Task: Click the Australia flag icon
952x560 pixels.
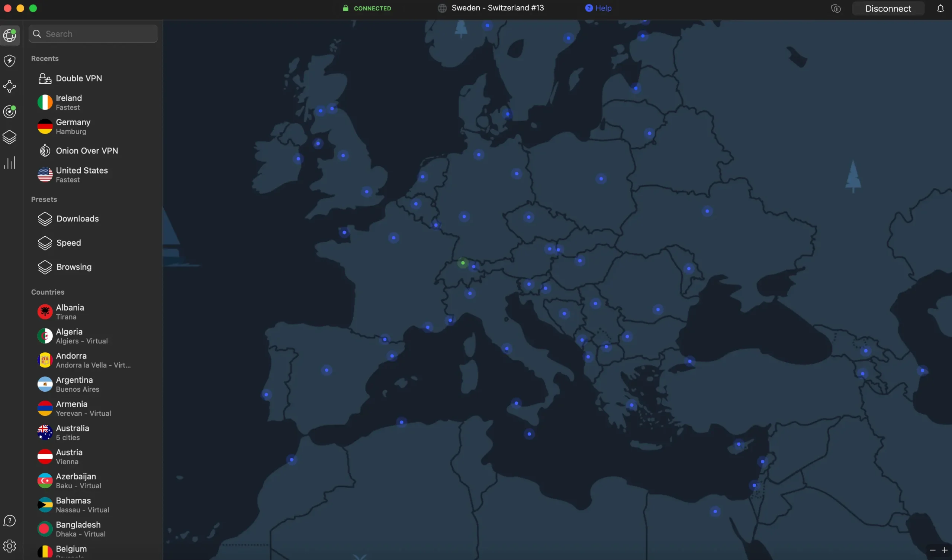Action: tap(45, 433)
